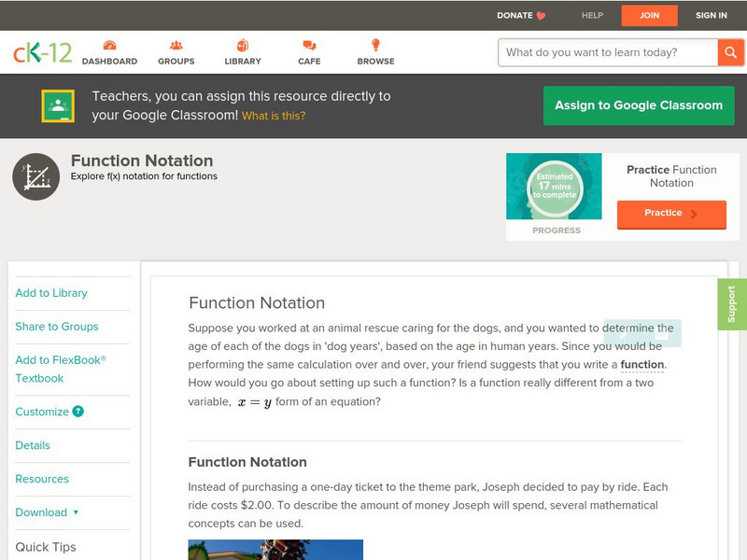
Task: Open the LIBRARY menu label
Action: coord(243,62)
